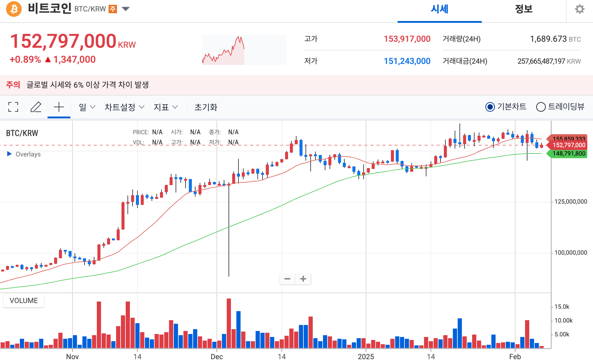Click the 125,000,000 price axis label
This screenshot has width=593, height=364.
tap(570, 202)
